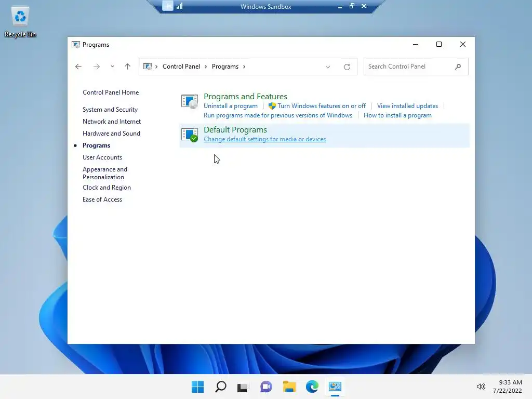The height and width of the screenshot is (399, 532).
Task: Open Task View on the taskbar
Action: point(242,387)
